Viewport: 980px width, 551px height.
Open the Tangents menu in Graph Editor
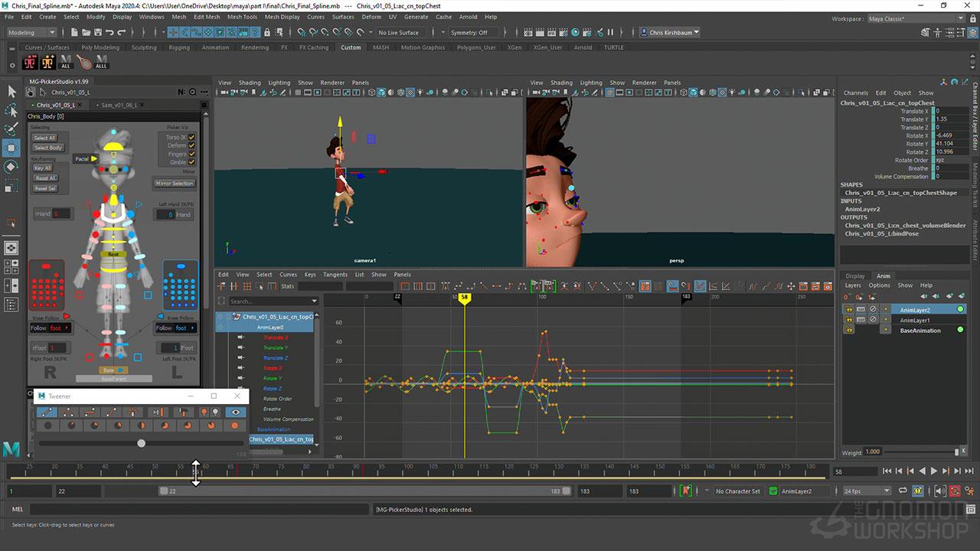click(335, 275)
